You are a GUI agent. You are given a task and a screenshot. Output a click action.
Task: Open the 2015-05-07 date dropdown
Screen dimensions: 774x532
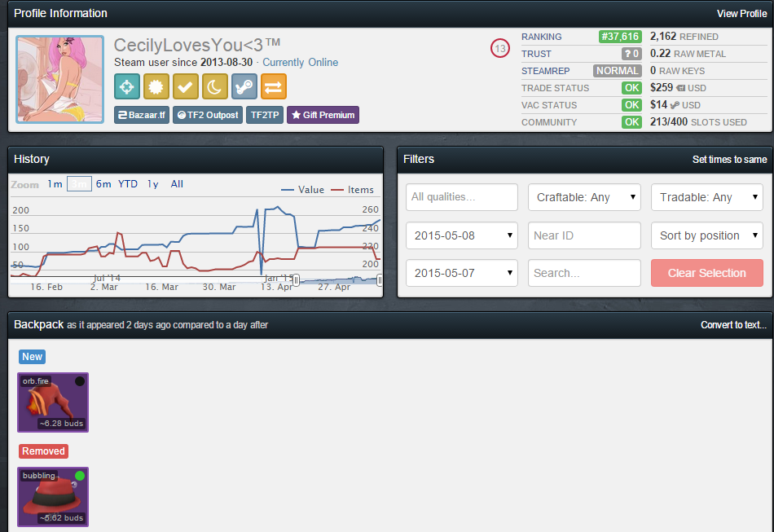coord(461,273)
